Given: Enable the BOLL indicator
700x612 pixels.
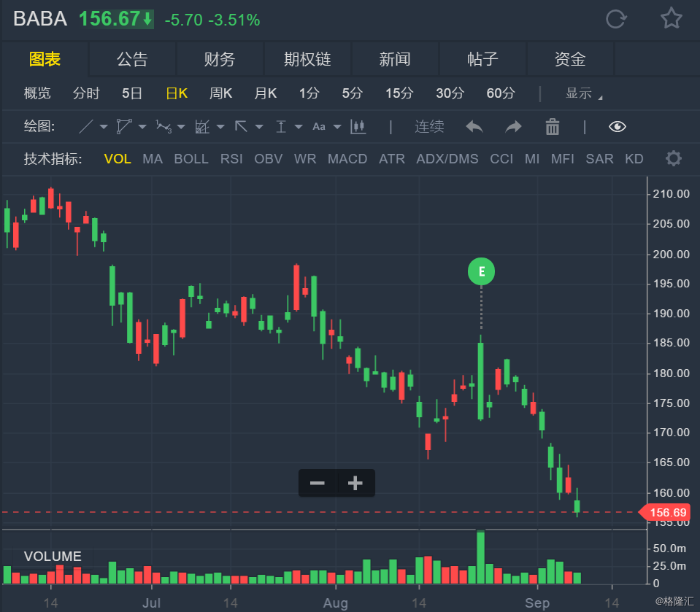Looking at the screenshot, I should [x=191, y=159].
